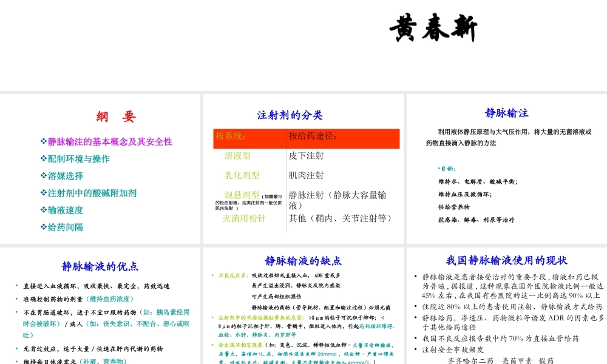Select the bullet 输液速度
This screenshot has width=607, height=364.
pos(62,210)
